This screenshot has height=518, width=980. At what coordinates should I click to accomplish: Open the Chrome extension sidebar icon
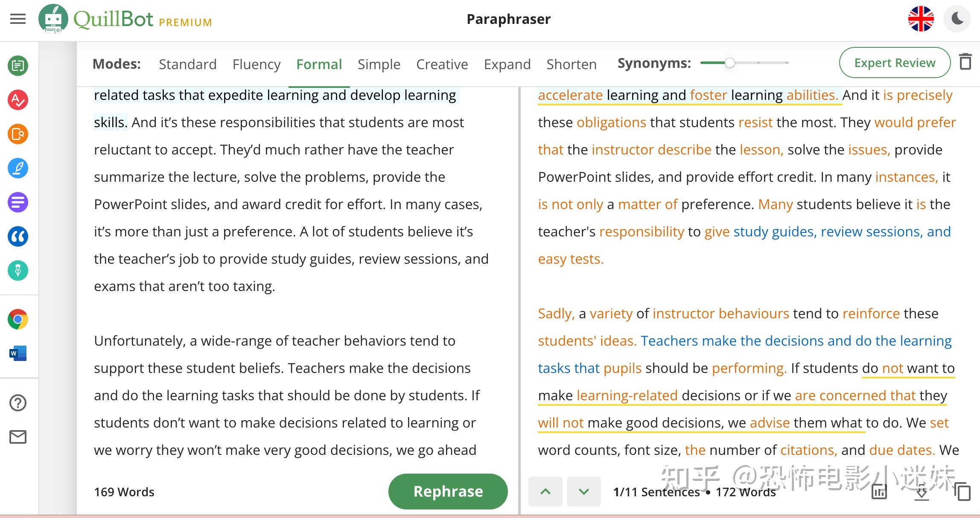(18, 319)
